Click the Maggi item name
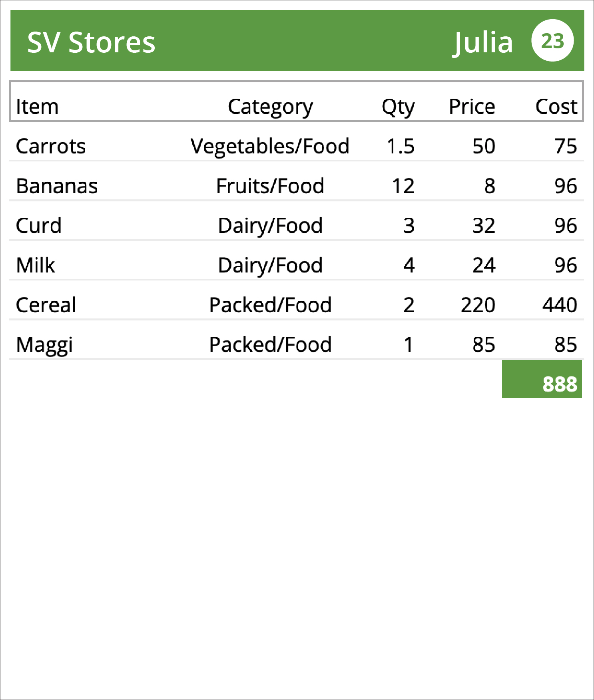The height and width of the screenshot is (700, 594). tap(44, 345)
